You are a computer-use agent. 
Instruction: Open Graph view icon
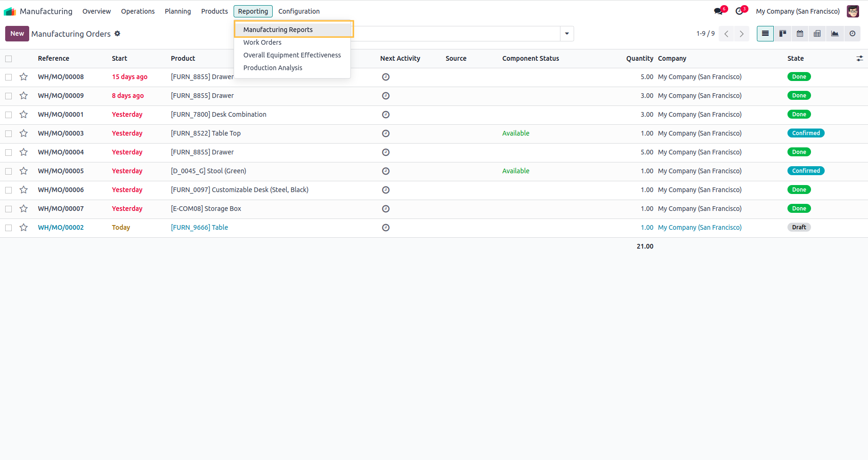tap(835, 33)
